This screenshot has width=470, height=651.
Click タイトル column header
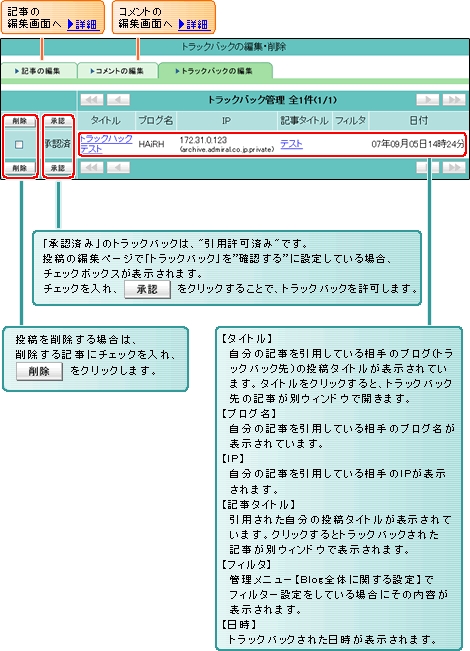coord(105,121)
